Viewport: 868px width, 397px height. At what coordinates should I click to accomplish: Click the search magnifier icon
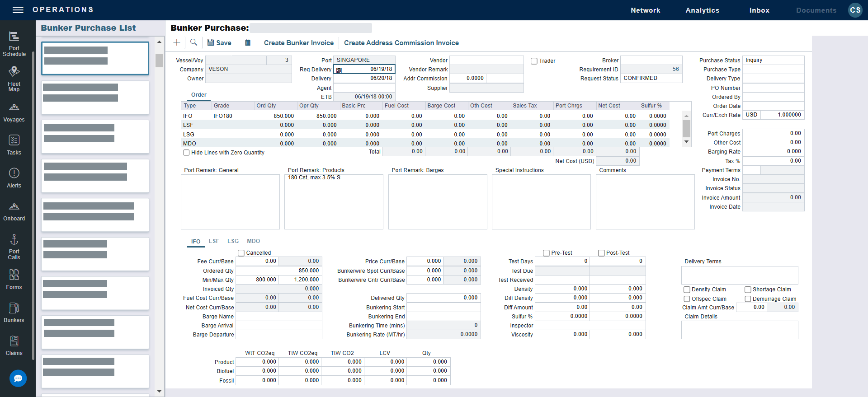[193, 42]
